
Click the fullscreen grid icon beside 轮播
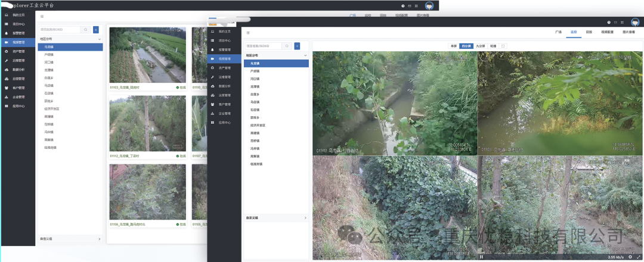coord(503,46)
